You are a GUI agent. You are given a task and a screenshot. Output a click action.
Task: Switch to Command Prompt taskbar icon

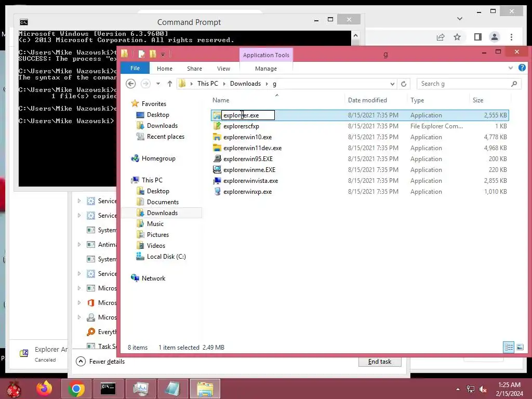tap(108, 389)
